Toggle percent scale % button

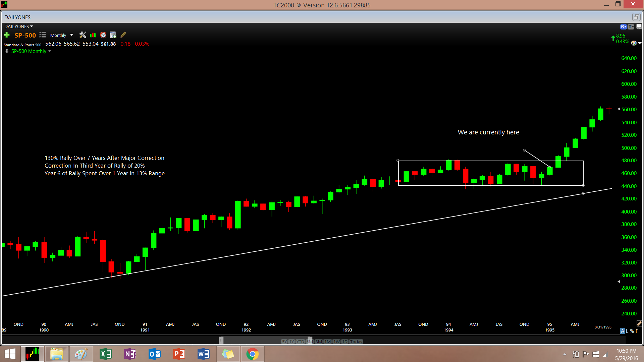(632, 331)
